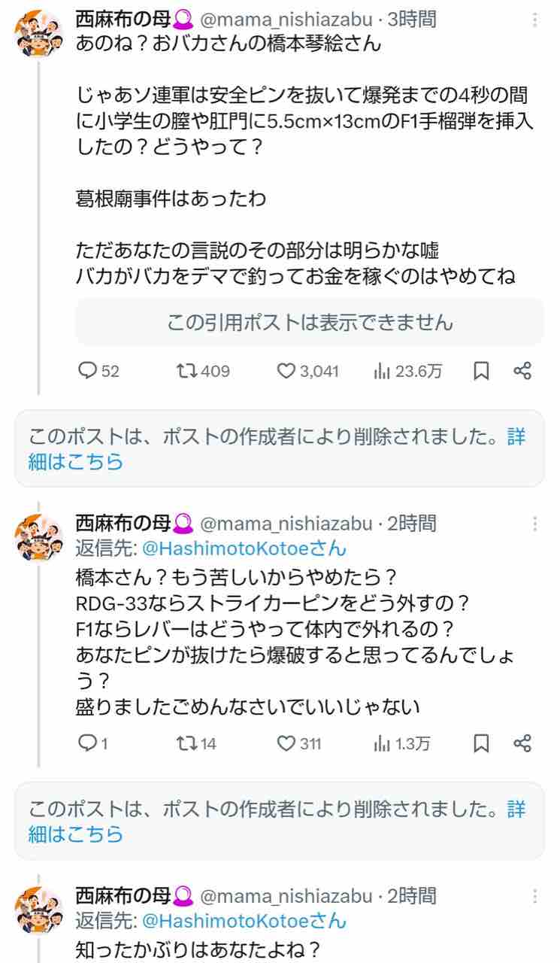
Task: Bookmark the first post
Action: (482, 370)
